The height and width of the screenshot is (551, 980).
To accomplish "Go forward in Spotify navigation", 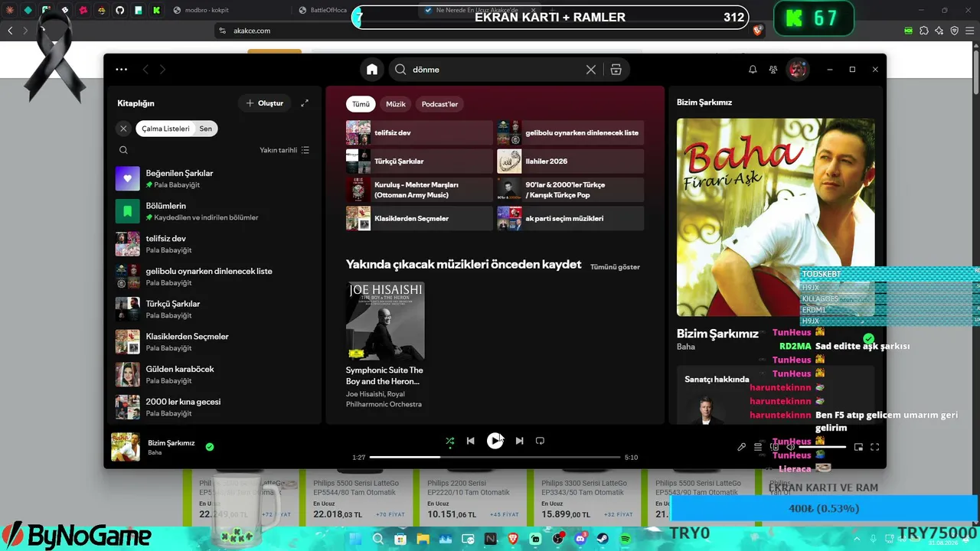I will (x=162, y=70).
